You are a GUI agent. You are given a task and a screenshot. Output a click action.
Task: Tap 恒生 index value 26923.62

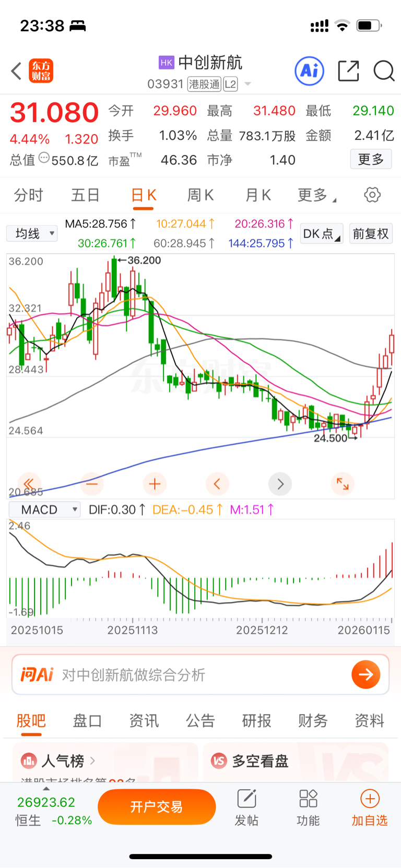[x=46, y=802]
